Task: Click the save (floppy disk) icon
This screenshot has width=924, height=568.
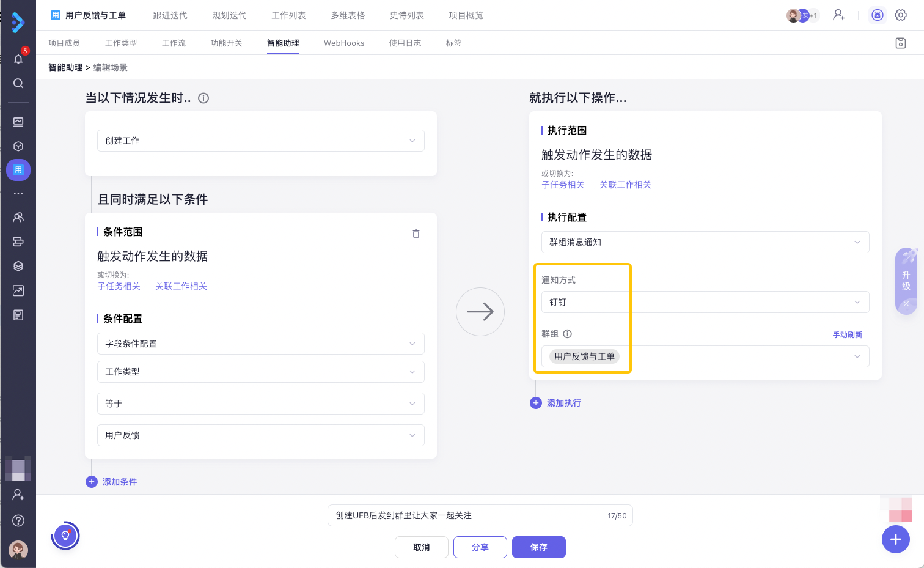Action: (900, 43)
